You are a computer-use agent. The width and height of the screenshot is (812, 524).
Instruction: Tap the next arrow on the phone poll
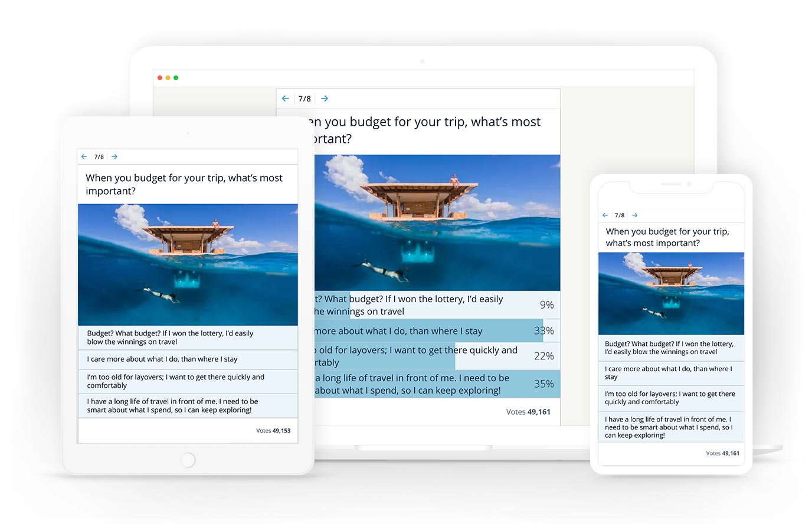634,215
